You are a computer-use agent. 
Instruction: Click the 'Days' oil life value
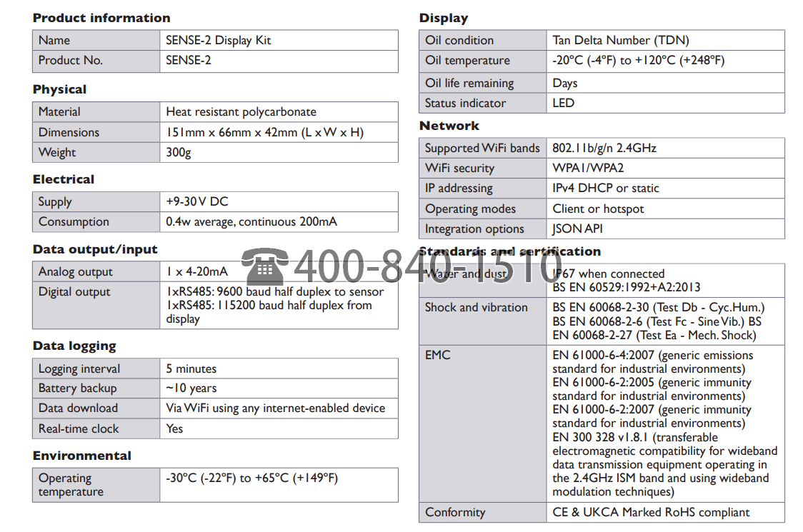tap(565, 83)
